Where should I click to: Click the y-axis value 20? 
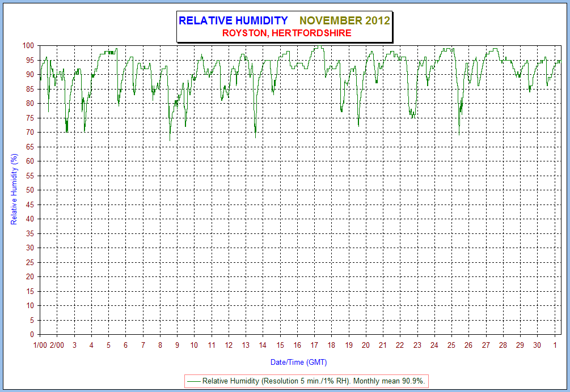tap(30, 276)
